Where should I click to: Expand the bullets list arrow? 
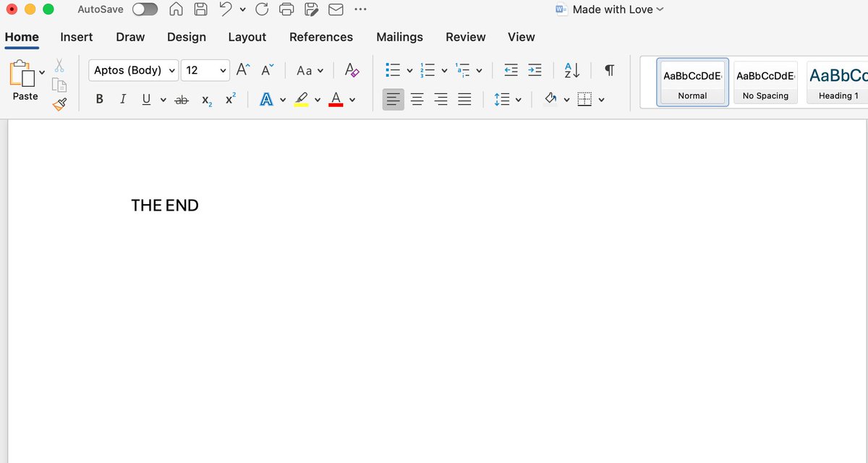coord(409,71)
